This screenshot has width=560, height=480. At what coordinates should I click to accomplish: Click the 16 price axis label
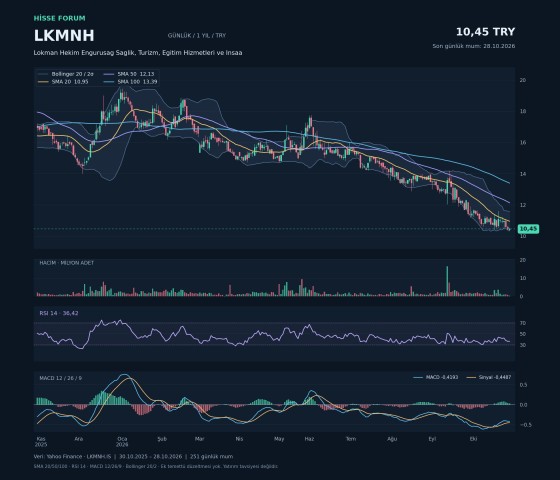[x=522, y=142]
